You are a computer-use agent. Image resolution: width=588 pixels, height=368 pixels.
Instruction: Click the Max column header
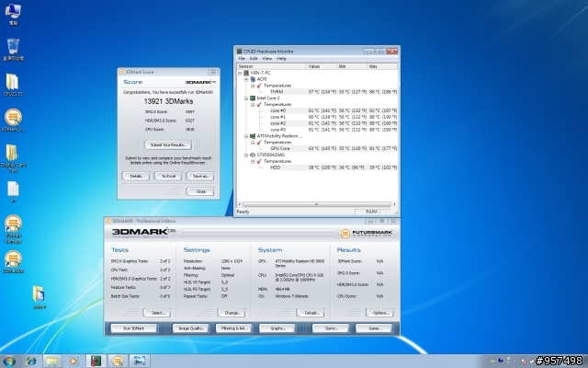click(x=382, y=66)
